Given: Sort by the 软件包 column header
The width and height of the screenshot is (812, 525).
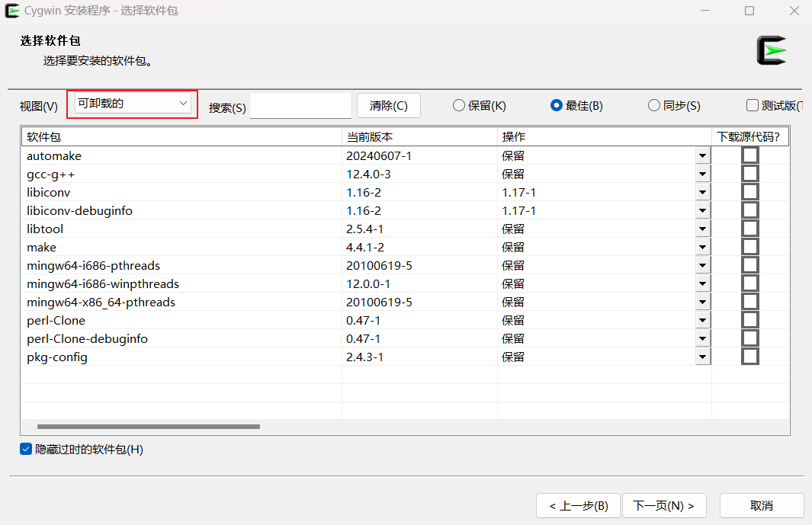Looking at the screenshot, I should tap(181, 136).
